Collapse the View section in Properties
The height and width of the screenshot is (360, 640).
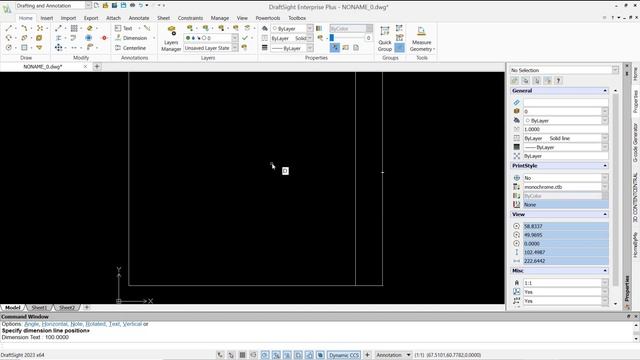(x=605, y=214)
